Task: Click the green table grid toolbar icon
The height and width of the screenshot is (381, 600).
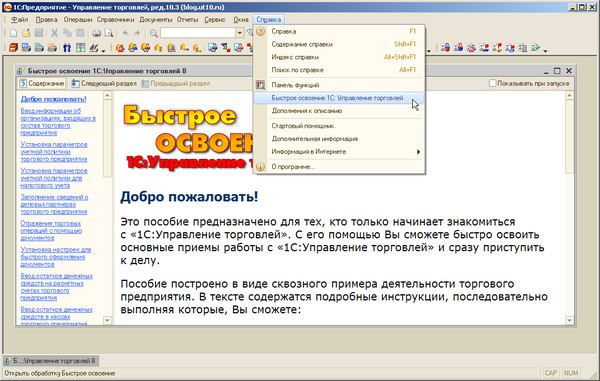Action: (80, 48)
